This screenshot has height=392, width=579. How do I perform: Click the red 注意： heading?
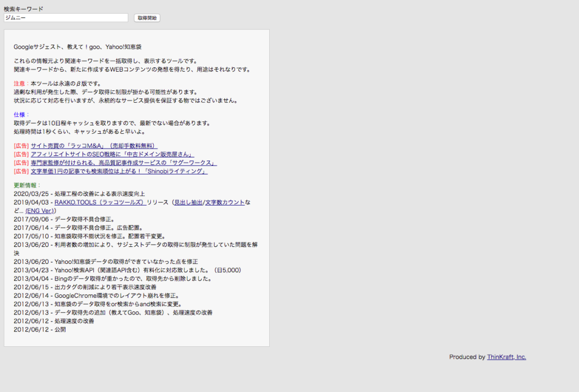coord(22,84)
